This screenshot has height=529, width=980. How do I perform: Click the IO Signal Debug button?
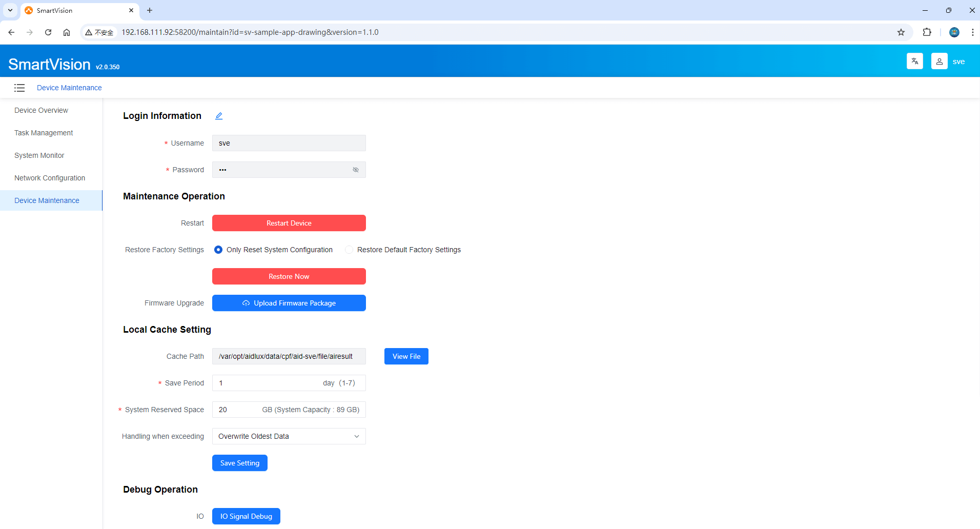coord(246,516)
